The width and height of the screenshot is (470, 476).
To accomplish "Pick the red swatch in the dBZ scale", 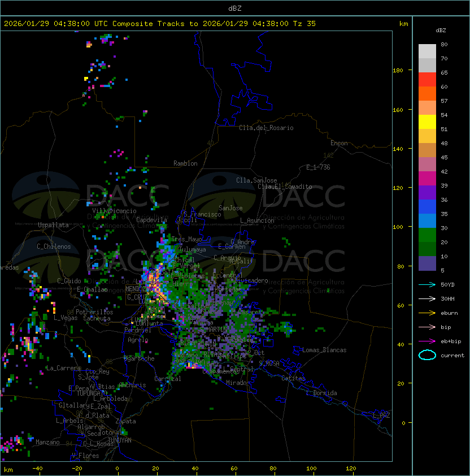I will pyautogui.click(x=427, y=79).
